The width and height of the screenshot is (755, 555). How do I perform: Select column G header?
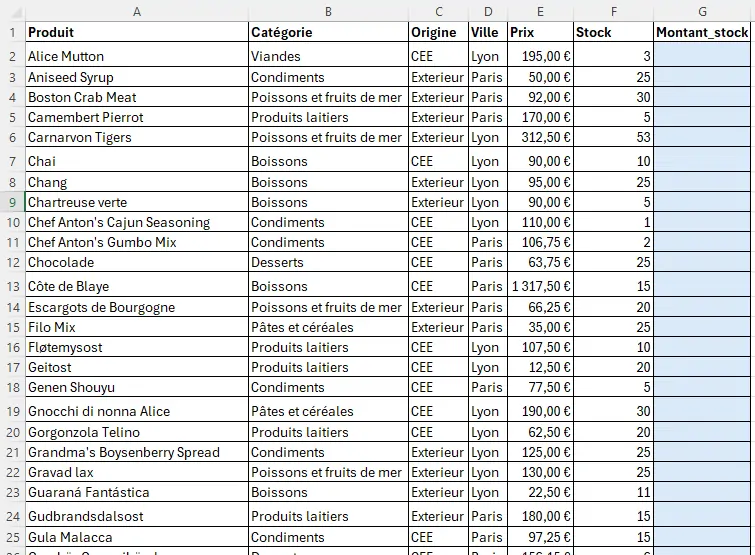(703, 12)
